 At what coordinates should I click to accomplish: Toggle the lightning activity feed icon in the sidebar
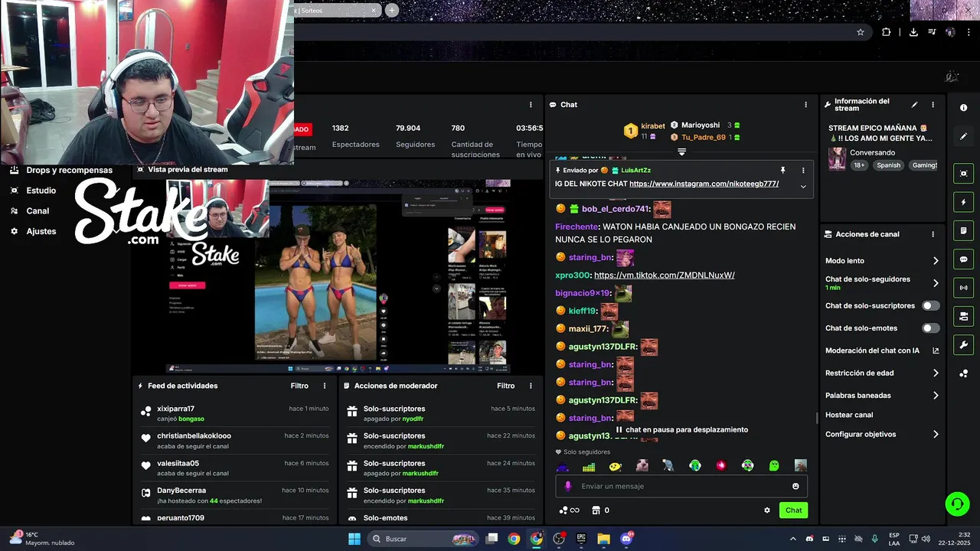click(963, 202)
